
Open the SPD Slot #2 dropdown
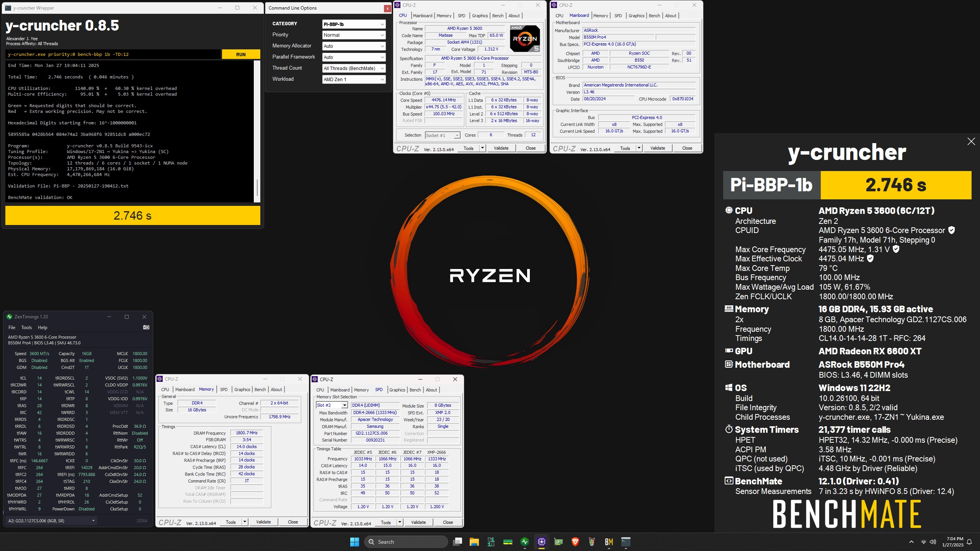click(x=332, y=405)
